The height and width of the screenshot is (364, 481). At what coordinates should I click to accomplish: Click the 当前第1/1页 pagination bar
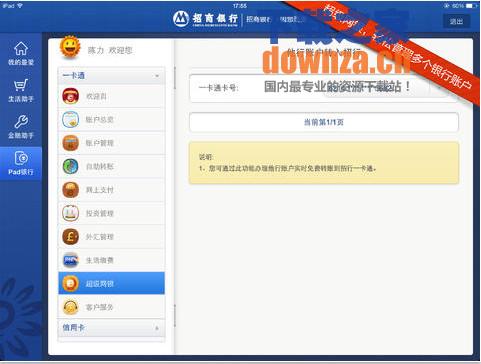tap(324, 122)
